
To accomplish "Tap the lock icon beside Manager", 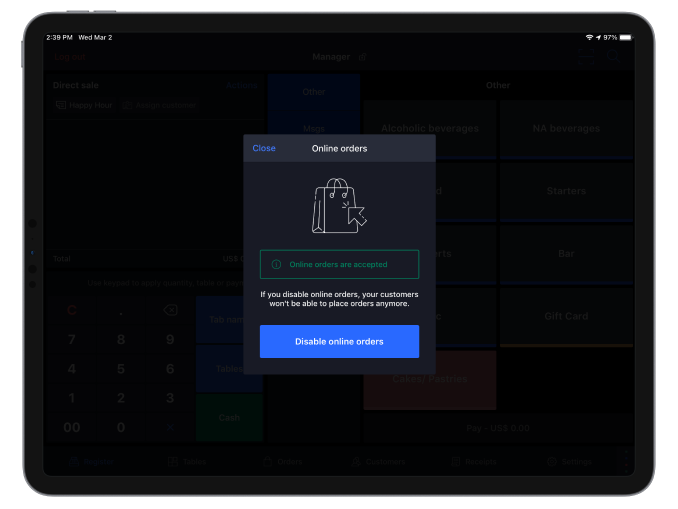I will (363, 57).
